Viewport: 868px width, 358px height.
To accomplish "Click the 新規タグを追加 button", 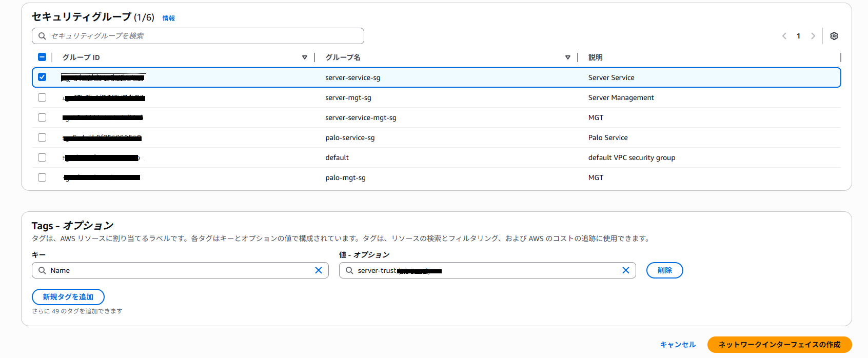I will pyautogui.click(x=68, y=297).
